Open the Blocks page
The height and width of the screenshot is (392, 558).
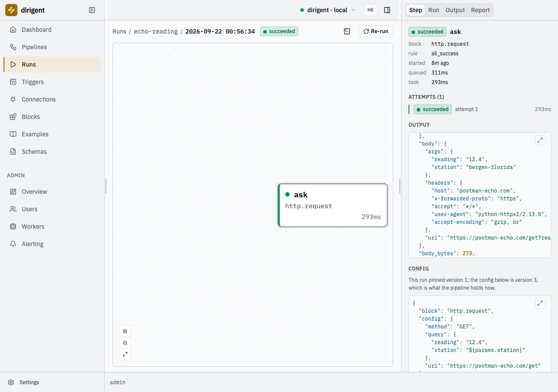[x=52, y=117]
